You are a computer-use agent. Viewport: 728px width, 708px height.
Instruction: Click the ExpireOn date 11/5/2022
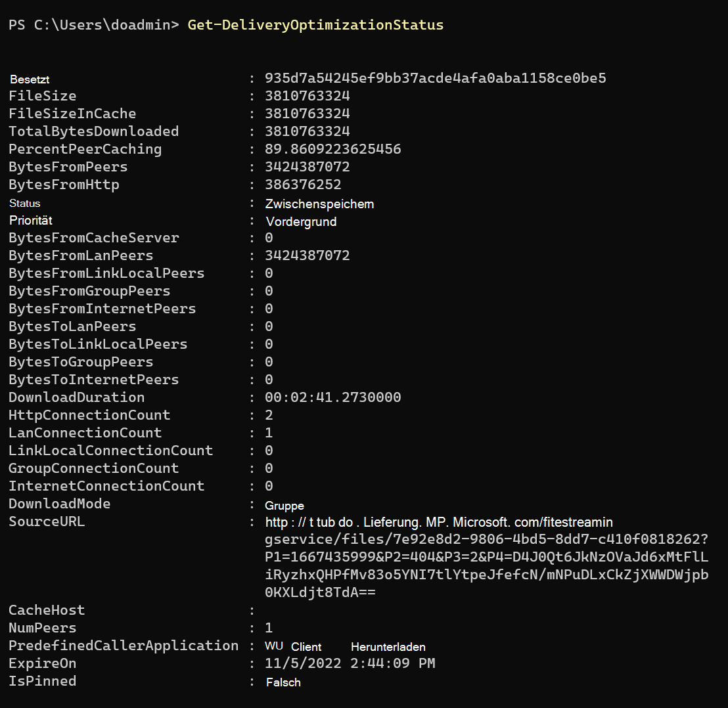point(303,663)
